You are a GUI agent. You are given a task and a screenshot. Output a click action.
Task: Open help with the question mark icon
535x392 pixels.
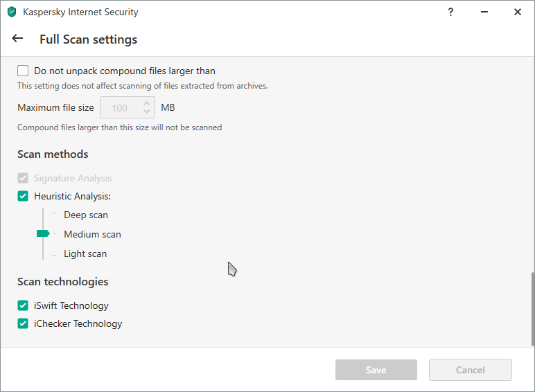click(x=450, y=12)
